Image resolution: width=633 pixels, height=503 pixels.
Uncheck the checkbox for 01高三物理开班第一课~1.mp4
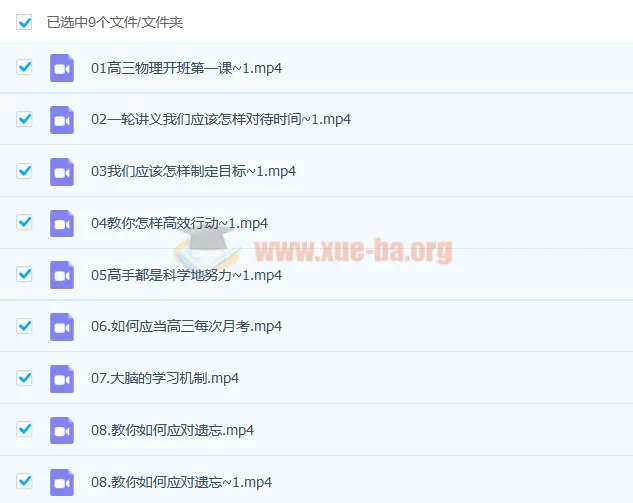(25, 68)
